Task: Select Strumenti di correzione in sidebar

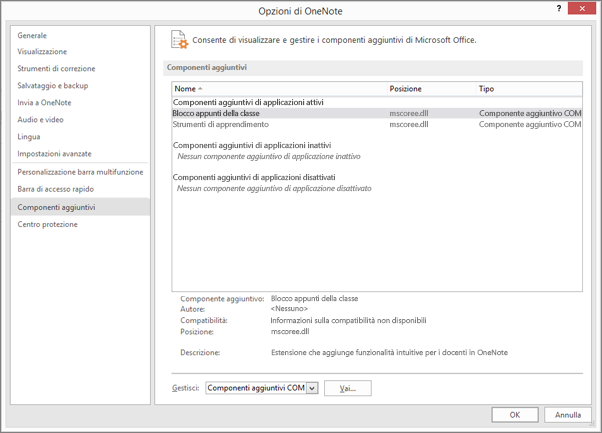Action: click(x=56, y=68)
